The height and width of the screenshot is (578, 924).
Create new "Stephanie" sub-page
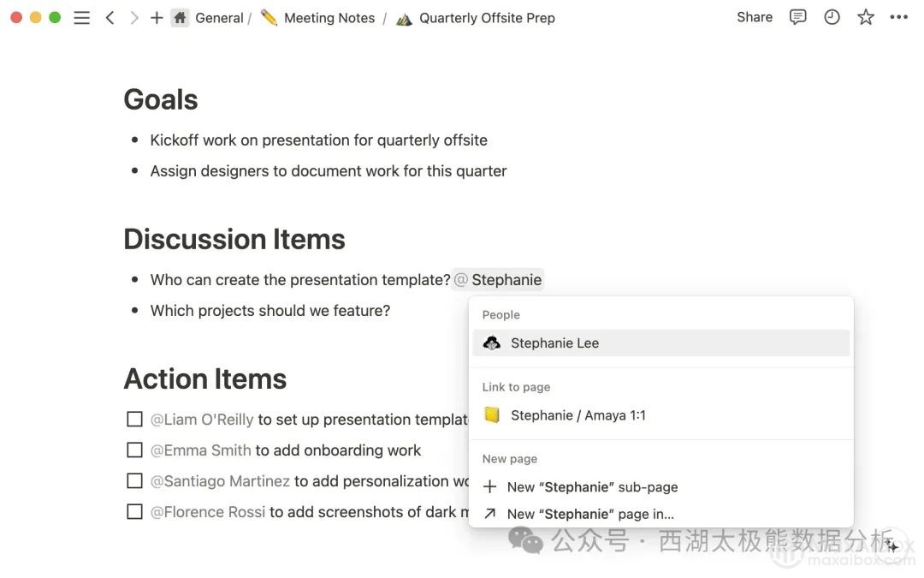coord(592,487)
